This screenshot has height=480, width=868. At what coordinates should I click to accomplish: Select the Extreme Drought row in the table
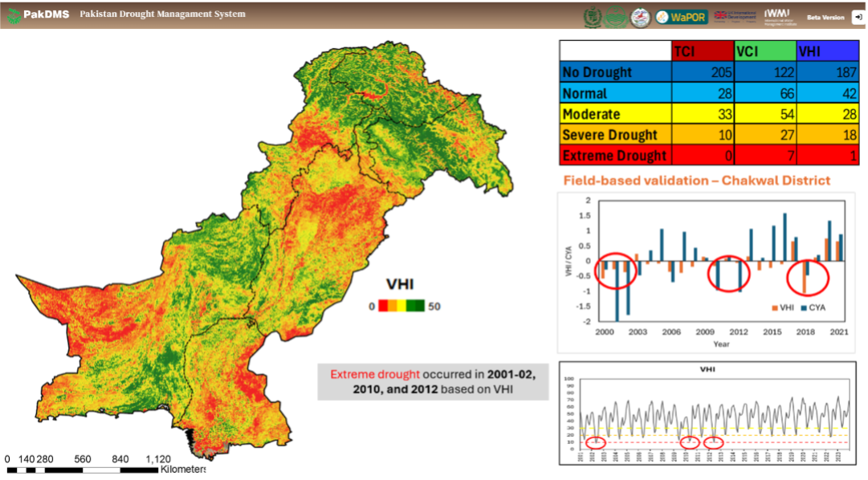coord(613,156)
